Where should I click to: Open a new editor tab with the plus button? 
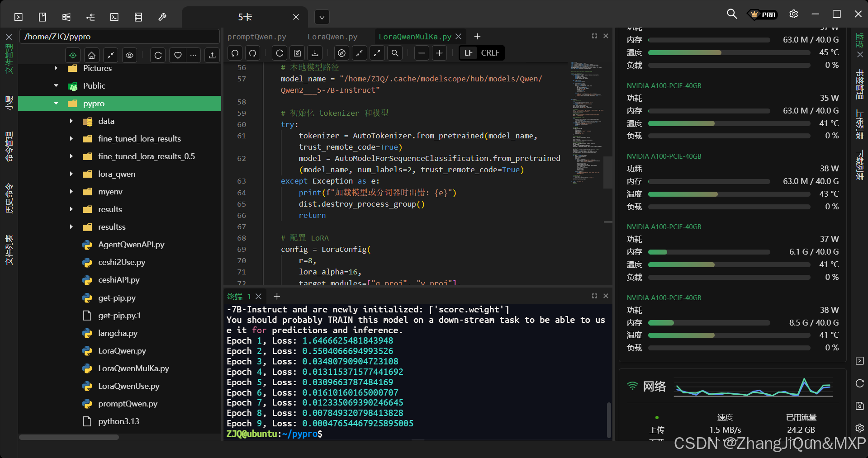(477, 36)
